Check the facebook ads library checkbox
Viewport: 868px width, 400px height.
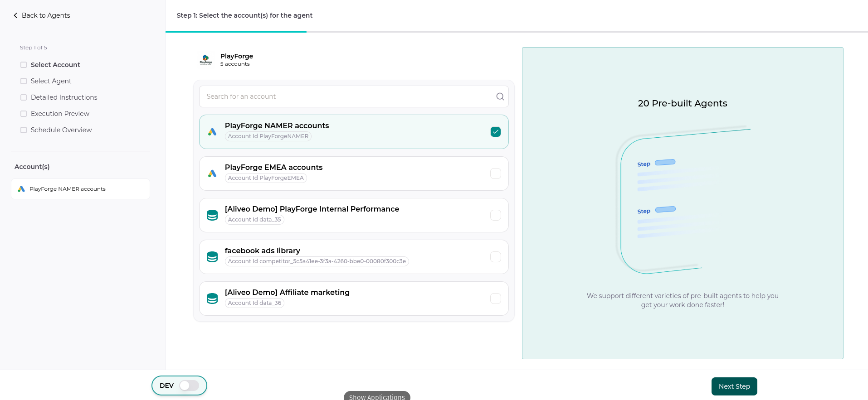click(495, 257)
